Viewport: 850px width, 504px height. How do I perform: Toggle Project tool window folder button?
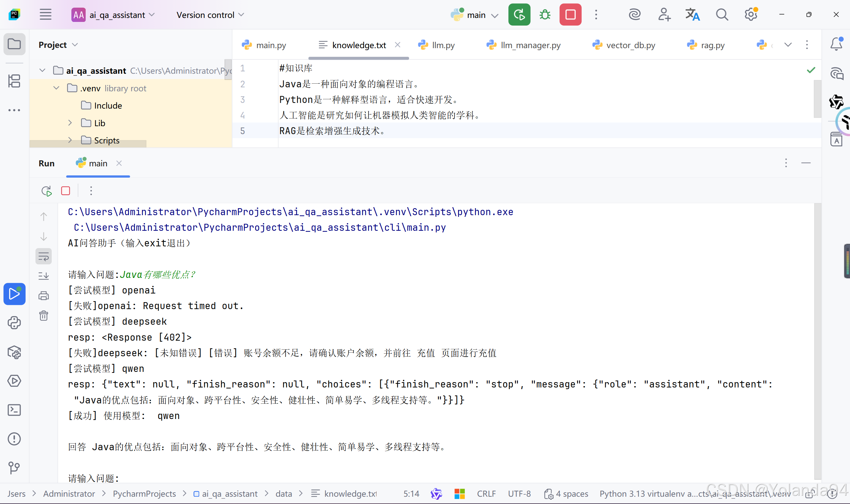click(14, 44)
